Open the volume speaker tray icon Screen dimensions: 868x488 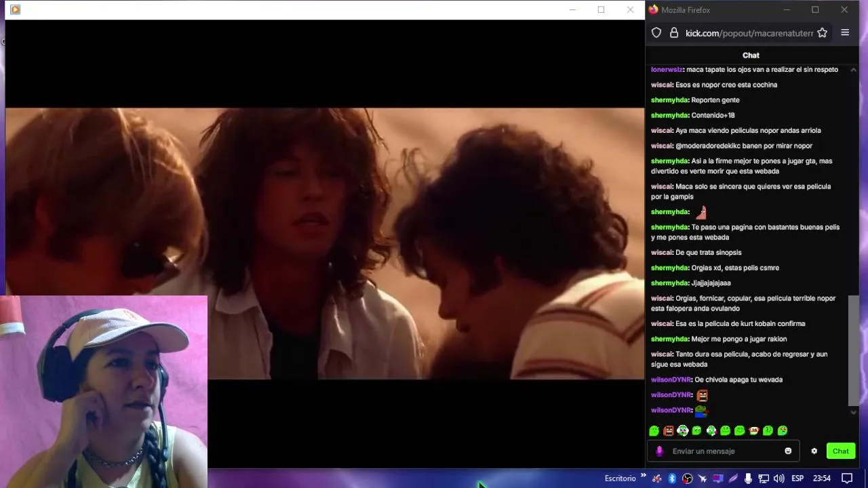tap(778, 479)
